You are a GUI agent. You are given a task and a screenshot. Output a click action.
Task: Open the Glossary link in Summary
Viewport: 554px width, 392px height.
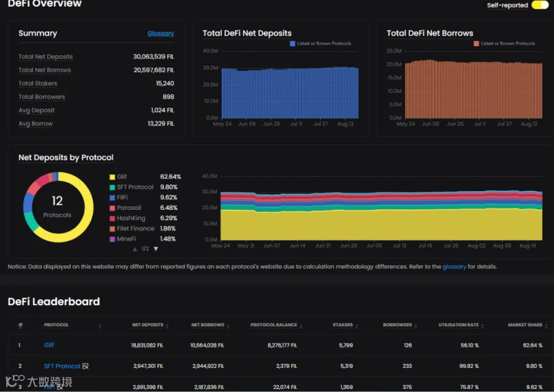coord(161,33)
